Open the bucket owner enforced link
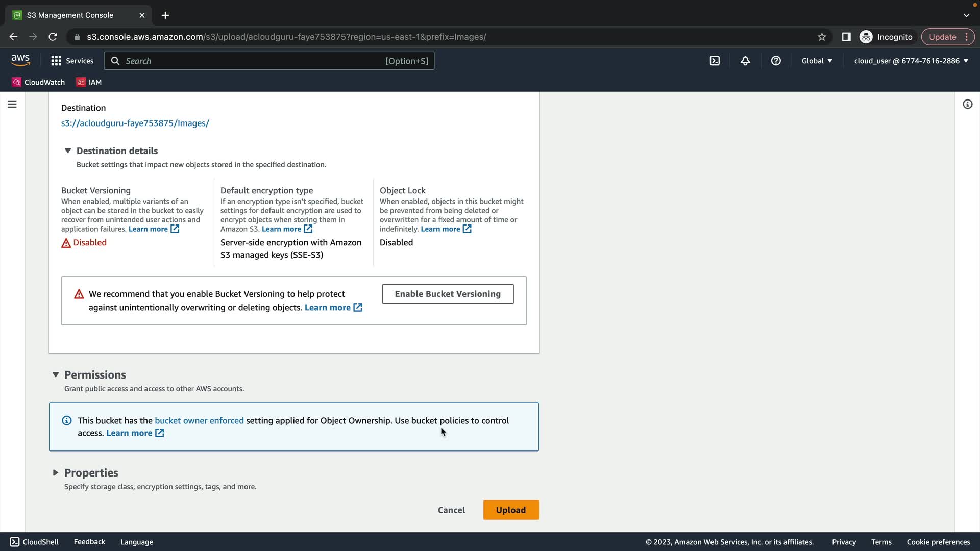The width and height of the screenshot is (980, 551). tap(199, 421)
